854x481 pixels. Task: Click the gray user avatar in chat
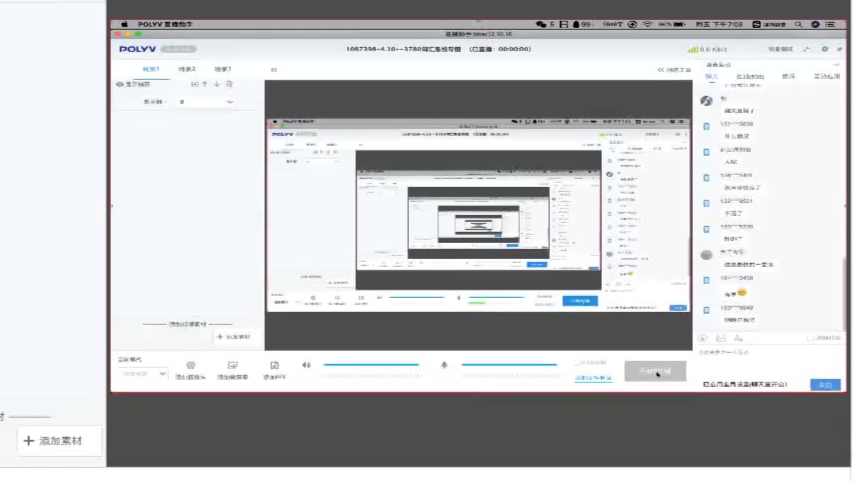706,254
